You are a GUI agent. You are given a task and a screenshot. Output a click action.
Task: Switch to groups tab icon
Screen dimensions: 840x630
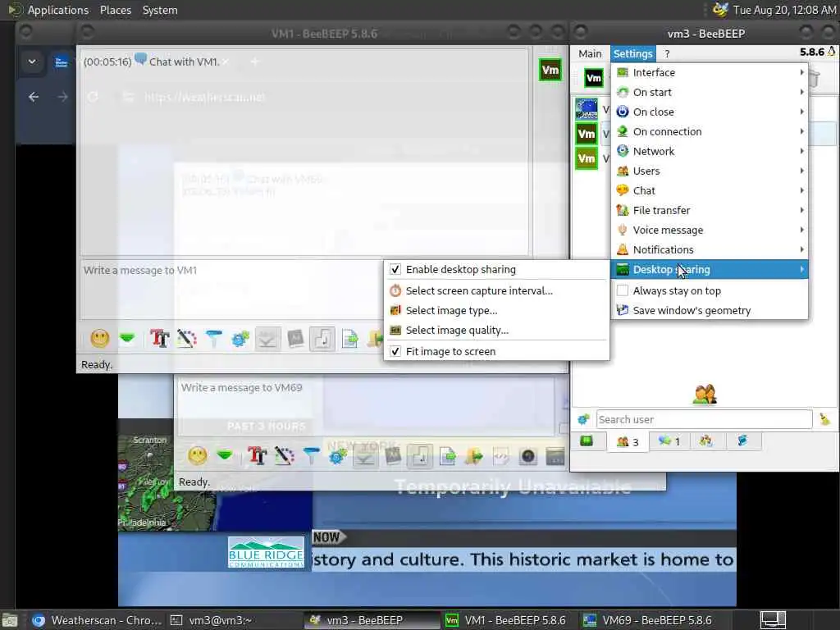click(x=705, y=441)
